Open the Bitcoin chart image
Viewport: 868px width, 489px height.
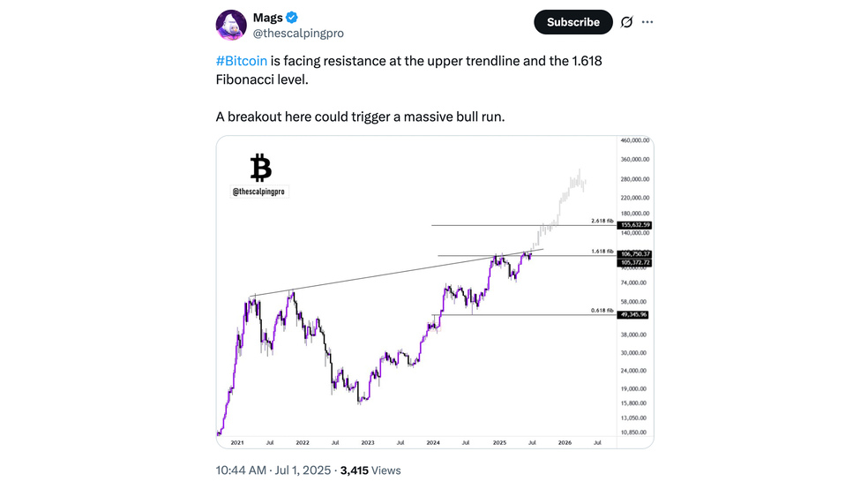point(435,292)
